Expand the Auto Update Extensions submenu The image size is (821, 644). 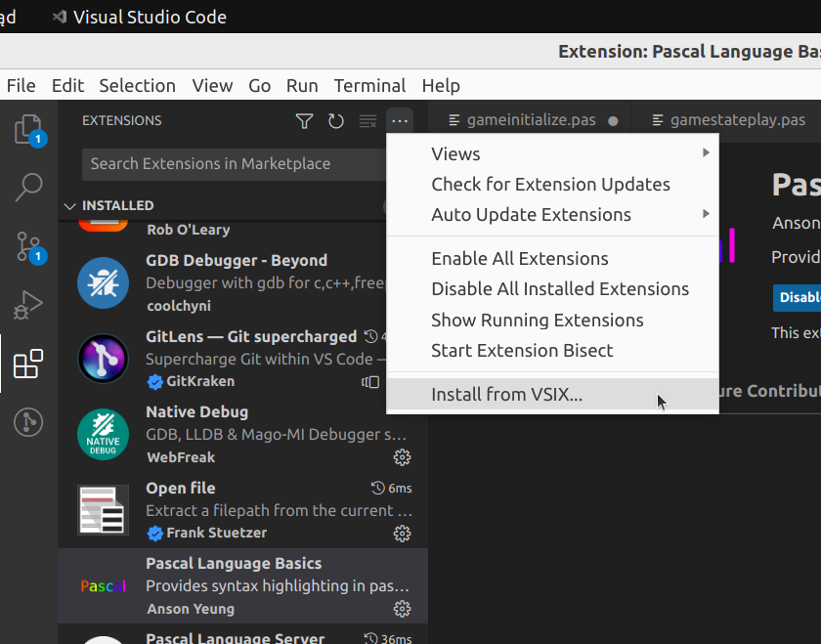click(x=531, y=214)
